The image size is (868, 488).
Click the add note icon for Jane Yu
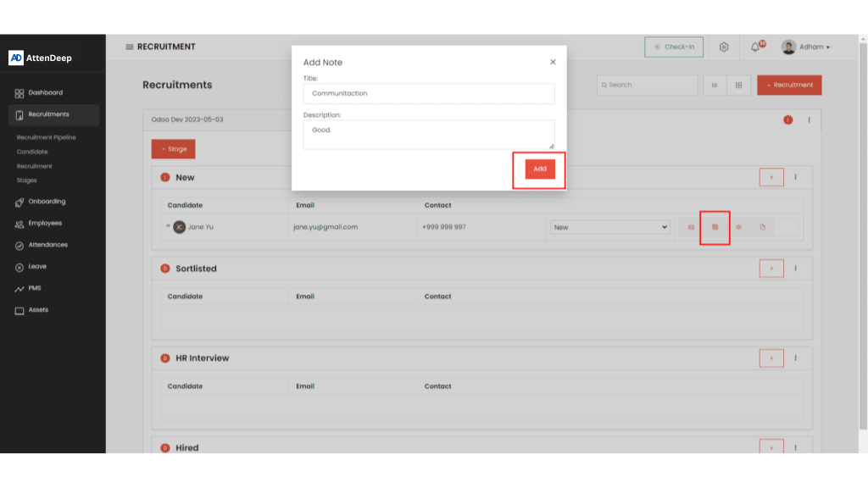[x=715, y=227]
